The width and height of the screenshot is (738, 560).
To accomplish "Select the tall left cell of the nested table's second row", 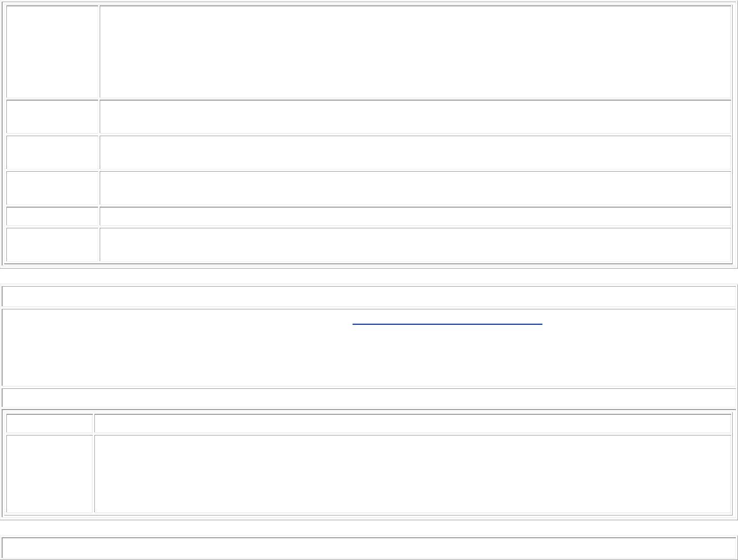I will pyautogui.click(x=49, y=474).
